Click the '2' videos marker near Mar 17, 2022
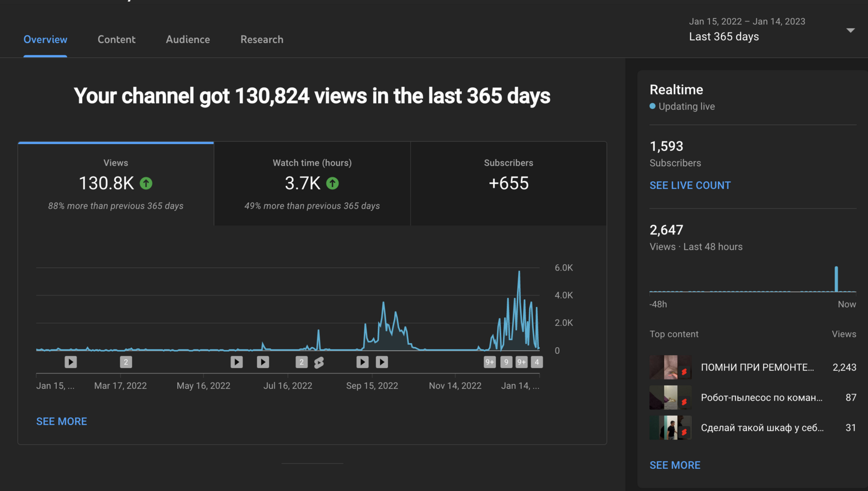 [x=126, y=362]
